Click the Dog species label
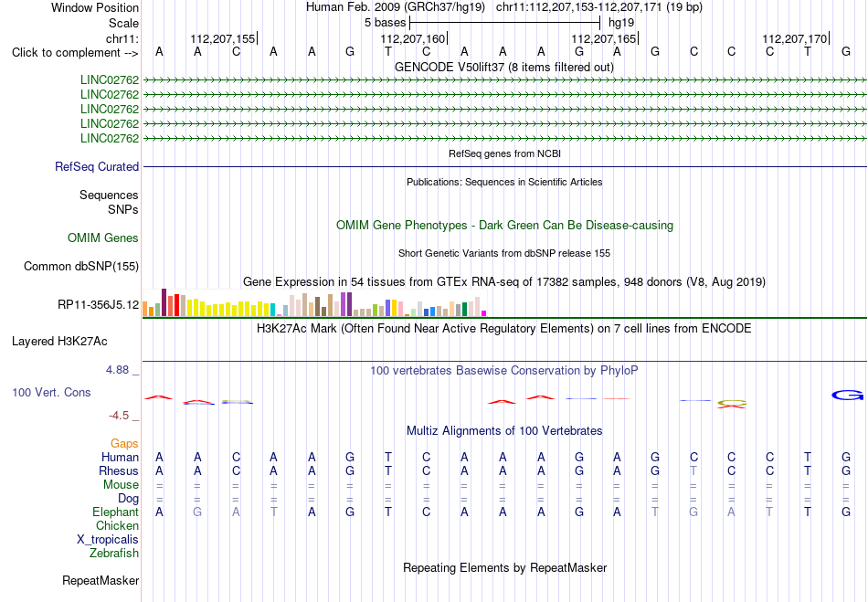Screen dimensions: 868x602 (129, 498)
